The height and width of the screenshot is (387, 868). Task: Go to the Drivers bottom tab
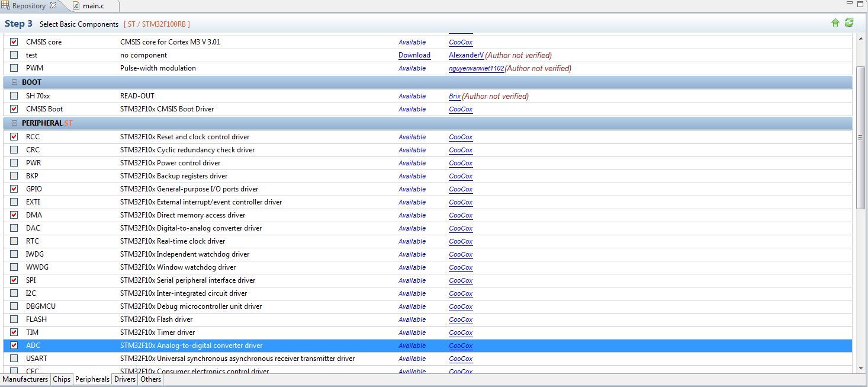click(x=125, y=379)
